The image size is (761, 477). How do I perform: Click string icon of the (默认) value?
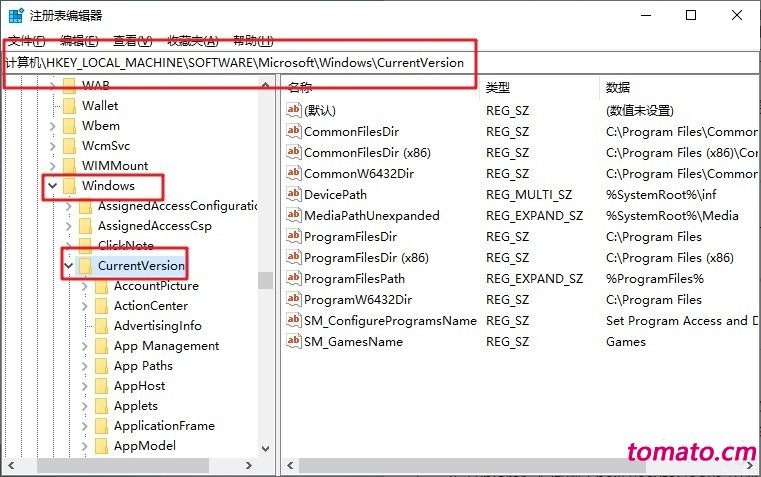coord(293,110)
